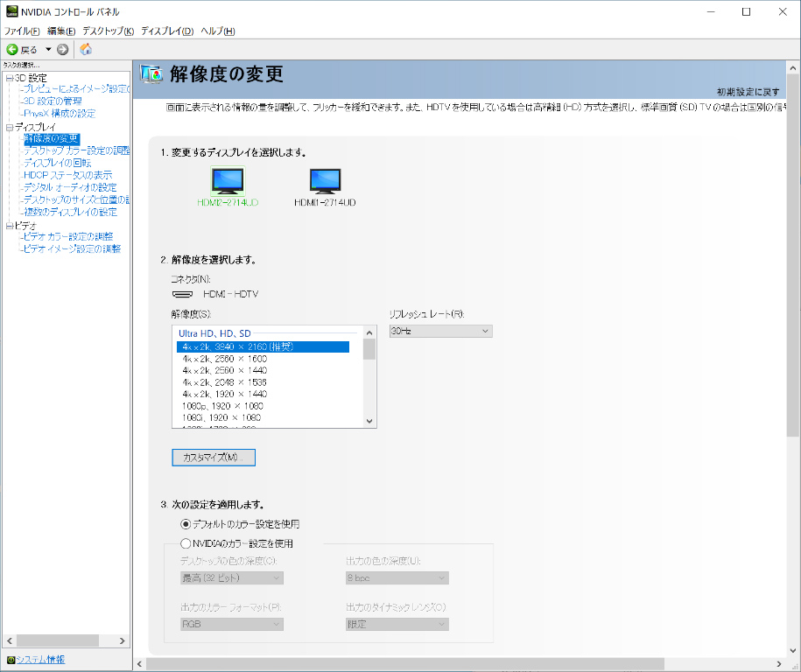This screenshot has height=672, width=801.
Task: Collapse the ビデオ tree node
Action: (x=10, y=225)
